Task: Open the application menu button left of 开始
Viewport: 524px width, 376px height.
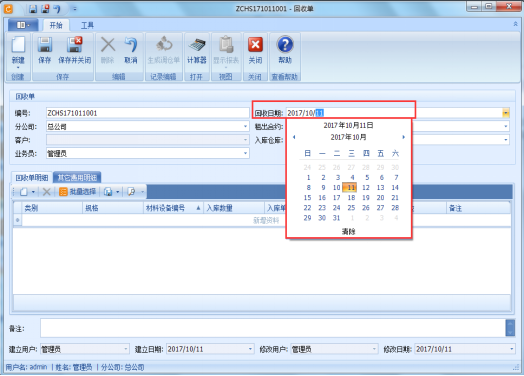Action: tap(23, 25)
